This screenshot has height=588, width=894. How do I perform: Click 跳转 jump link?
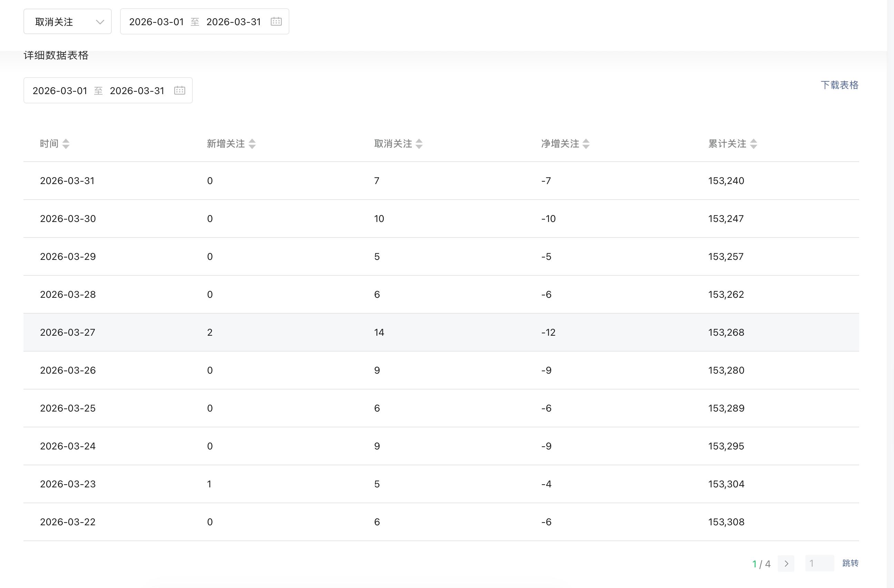click(850, 563)
